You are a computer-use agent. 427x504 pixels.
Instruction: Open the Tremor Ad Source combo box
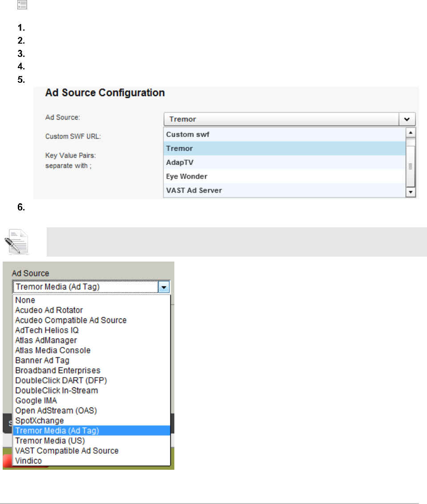tap(290, 119)
